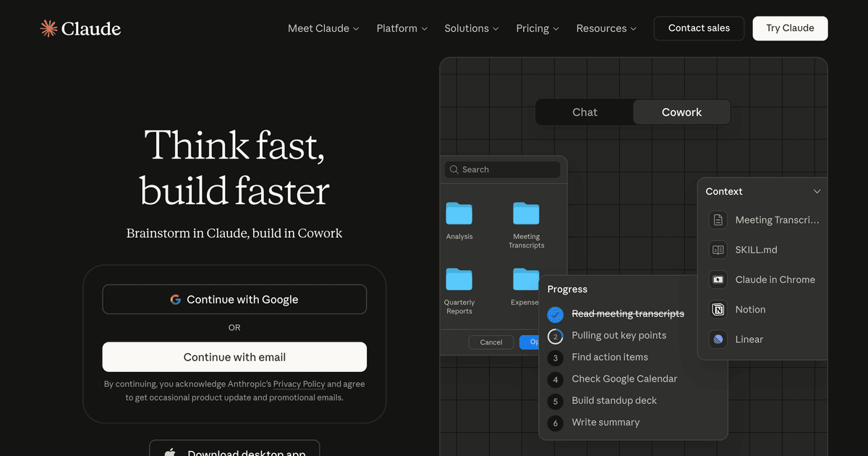Click the Check Google Calendar step text

pos(624,379)
